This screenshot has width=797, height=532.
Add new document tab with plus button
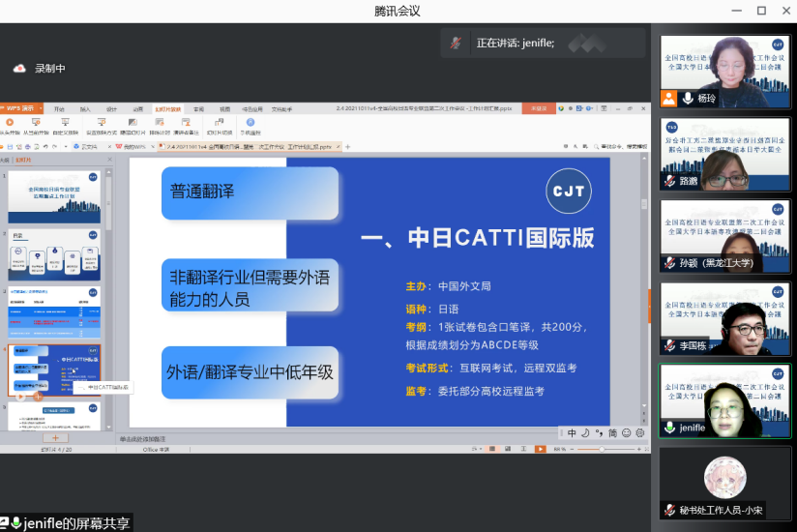coord(348,147)
